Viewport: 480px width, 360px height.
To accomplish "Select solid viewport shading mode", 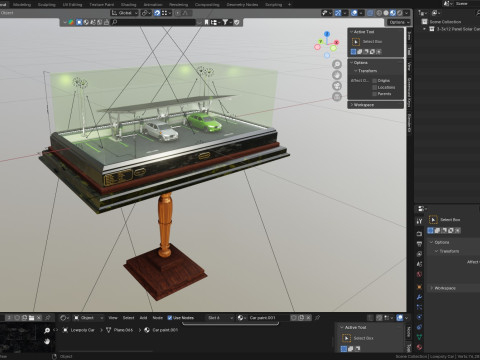I will pos(386,13).
